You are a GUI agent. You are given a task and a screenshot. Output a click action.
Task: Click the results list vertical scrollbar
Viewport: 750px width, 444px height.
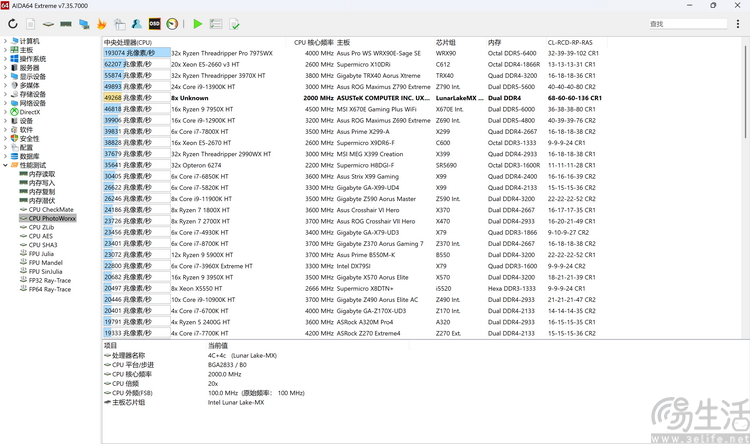point(745,91)
